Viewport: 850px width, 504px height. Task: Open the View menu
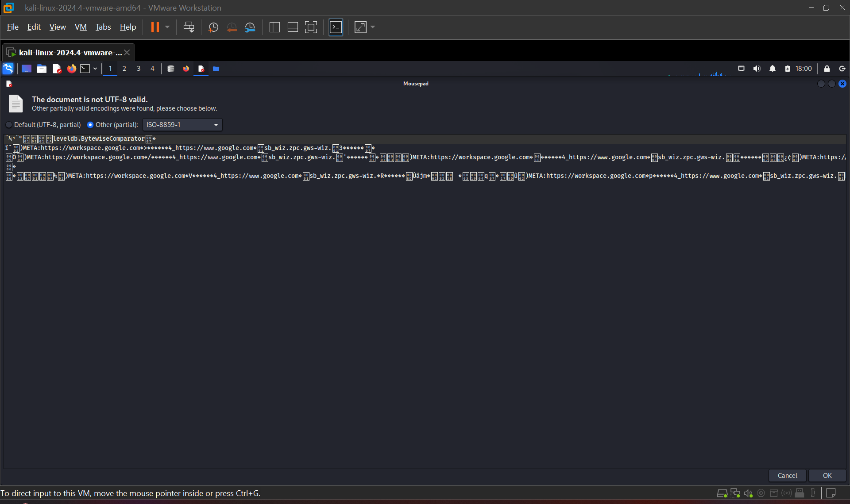[x=58, y=27]
